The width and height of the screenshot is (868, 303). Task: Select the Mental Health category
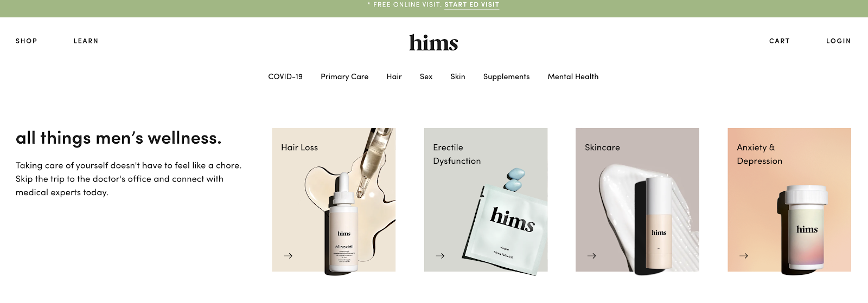click(573, 76)
